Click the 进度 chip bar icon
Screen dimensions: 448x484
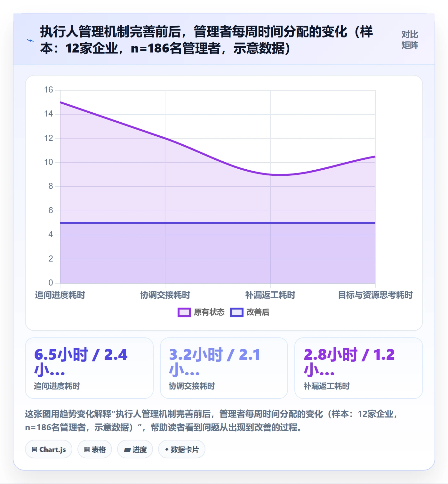(x=127, y=450)
